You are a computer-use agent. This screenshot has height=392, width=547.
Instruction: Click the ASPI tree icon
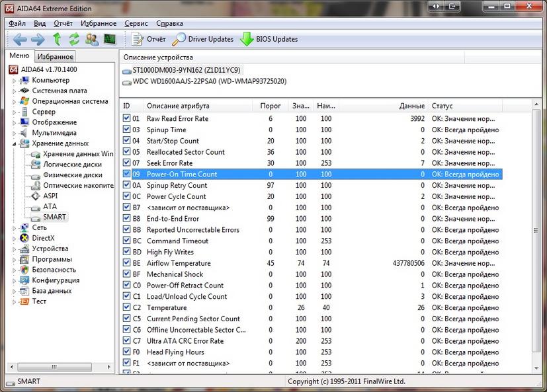point(36,196)
